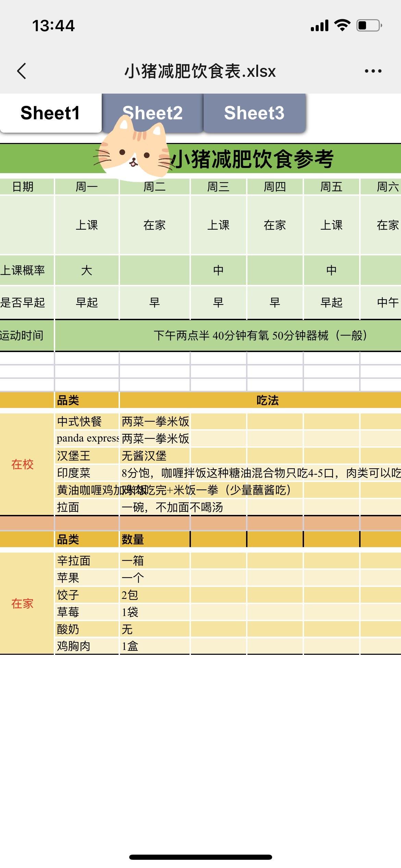The image size is (401, 868).
Task: Select the 是否早起 row label
Action: pos(27,302)
